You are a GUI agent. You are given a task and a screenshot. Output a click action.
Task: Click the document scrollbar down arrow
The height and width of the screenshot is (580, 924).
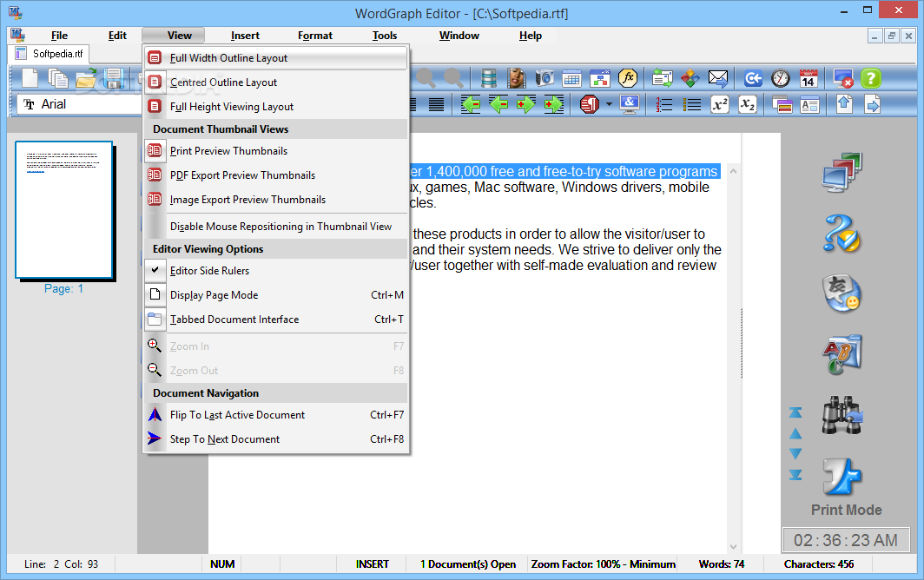tap(733, 546)
